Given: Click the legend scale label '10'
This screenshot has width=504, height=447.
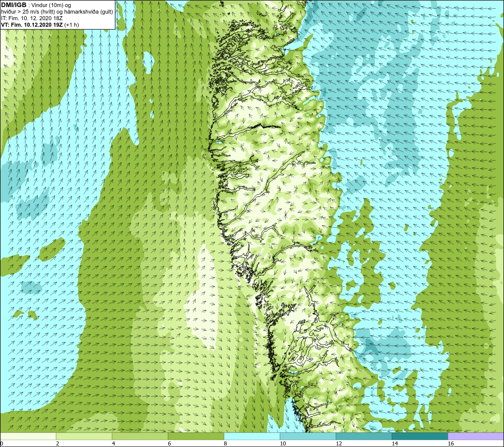Looking at the screenshot, I should click(283, 444).
